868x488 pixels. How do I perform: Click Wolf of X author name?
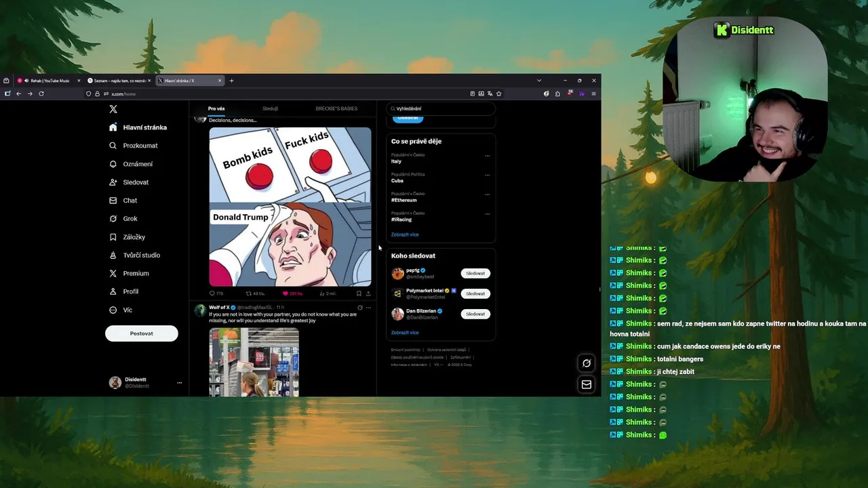(x=218, y=308)
